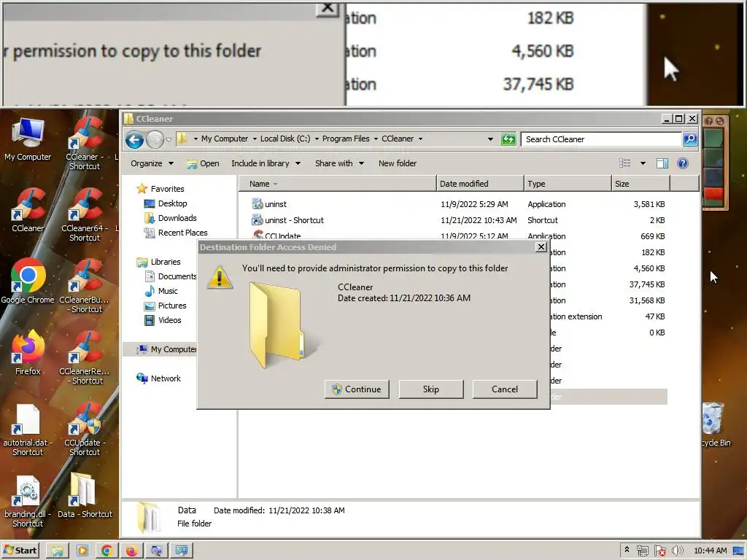Select Google Chrome desktop icon
The height and width of the screenshot is (560, 747).
tap(28, 282)
